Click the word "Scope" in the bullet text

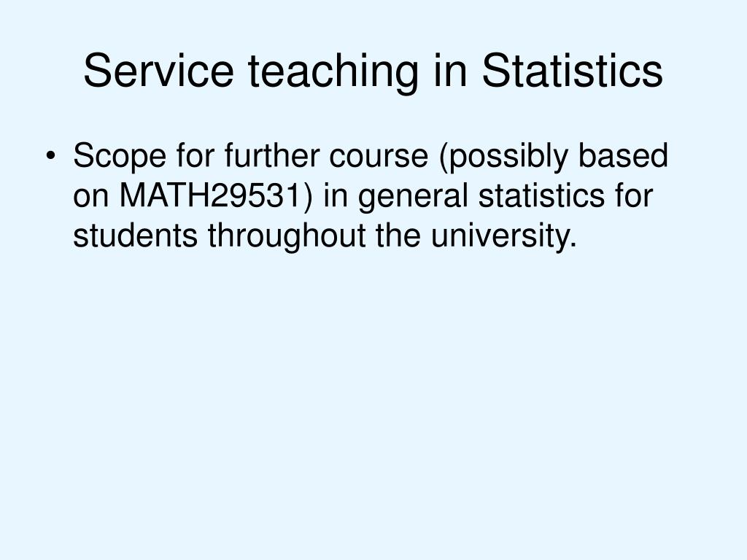120,157
